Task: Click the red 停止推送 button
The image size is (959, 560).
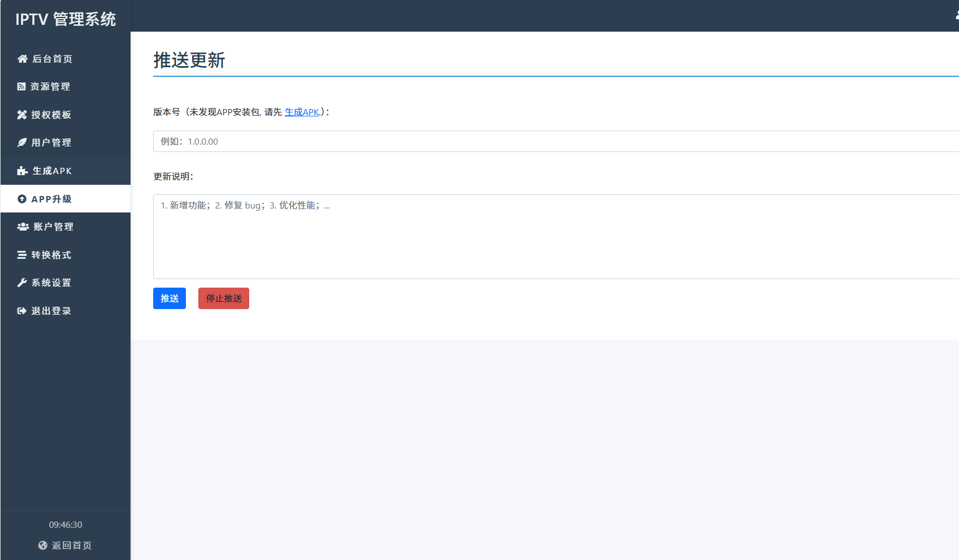Action: pyautogui.click(x=223, y=298)
